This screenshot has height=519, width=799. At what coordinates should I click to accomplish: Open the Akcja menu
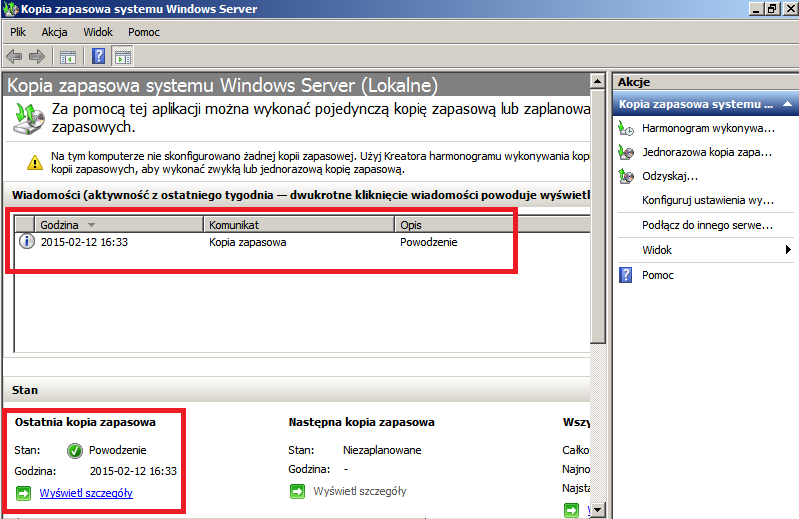(55, 32)
